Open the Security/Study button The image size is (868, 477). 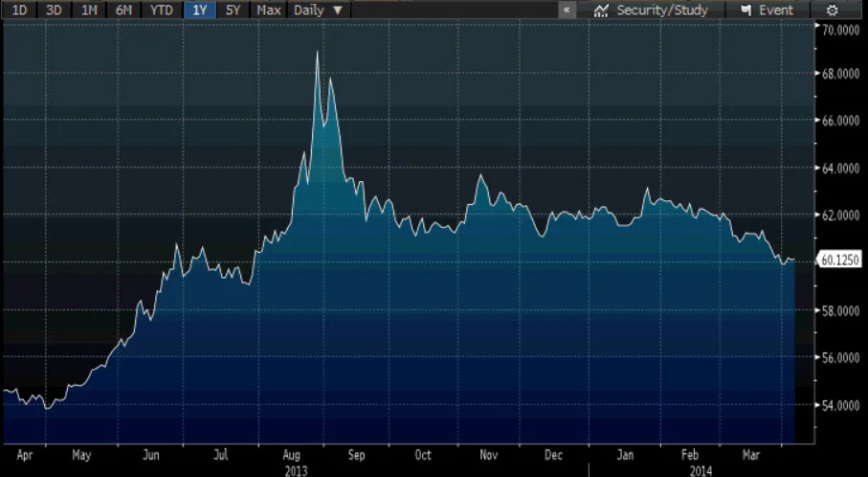click(651, 10)
